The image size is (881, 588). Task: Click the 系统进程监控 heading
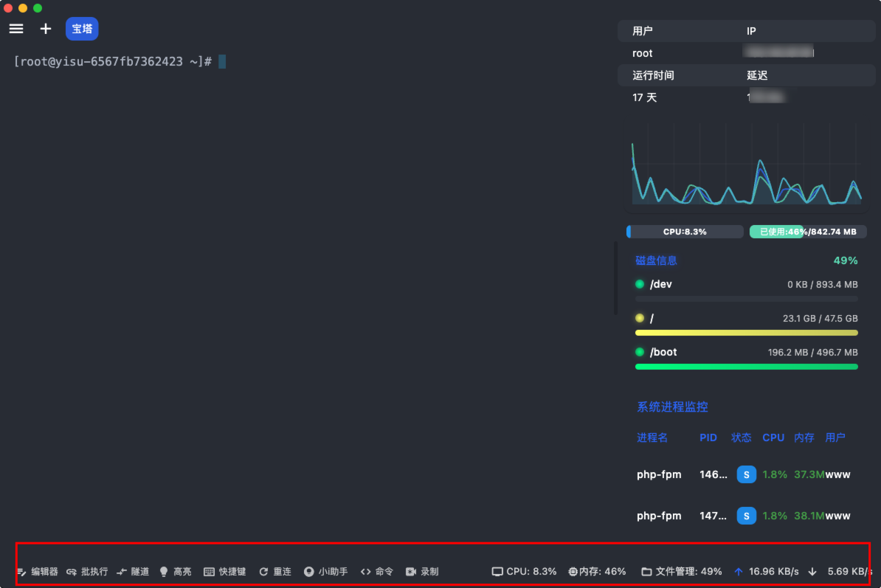click(672, 407)
